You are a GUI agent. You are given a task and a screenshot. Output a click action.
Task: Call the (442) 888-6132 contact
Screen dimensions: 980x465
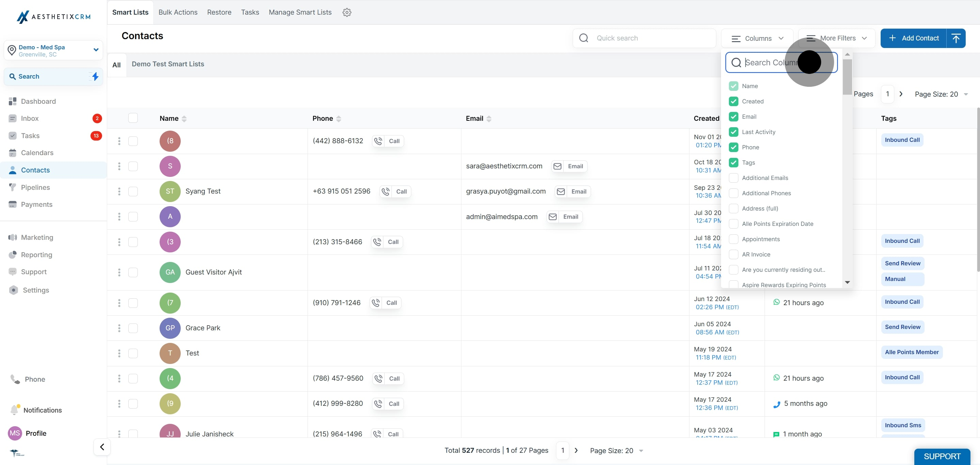[x=388, y=141]
